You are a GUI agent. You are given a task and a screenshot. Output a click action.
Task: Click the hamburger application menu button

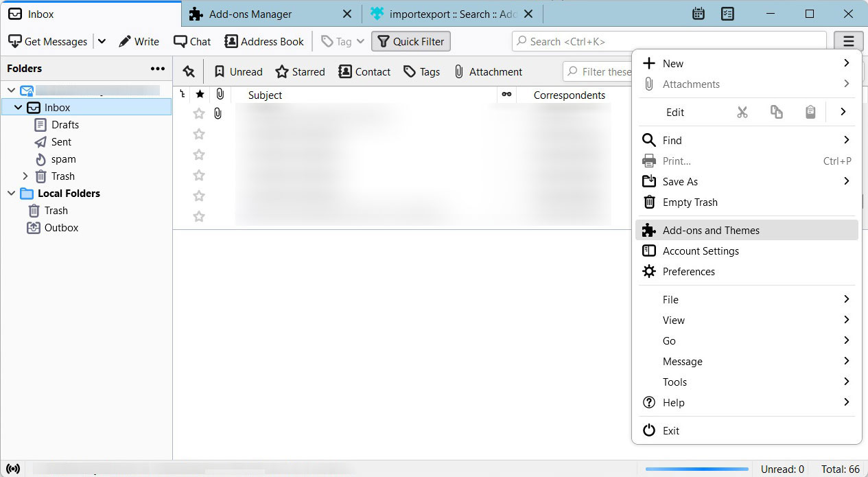[849, 41]
